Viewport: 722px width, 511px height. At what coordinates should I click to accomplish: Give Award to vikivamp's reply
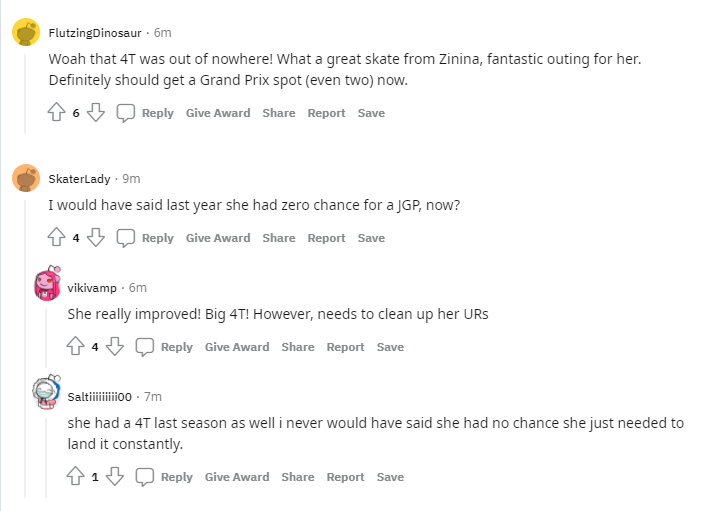pyautogui.click(x=237, y=347)
